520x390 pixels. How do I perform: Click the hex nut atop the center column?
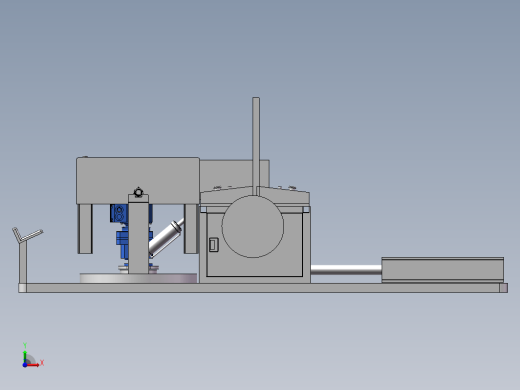coord(138,192)
